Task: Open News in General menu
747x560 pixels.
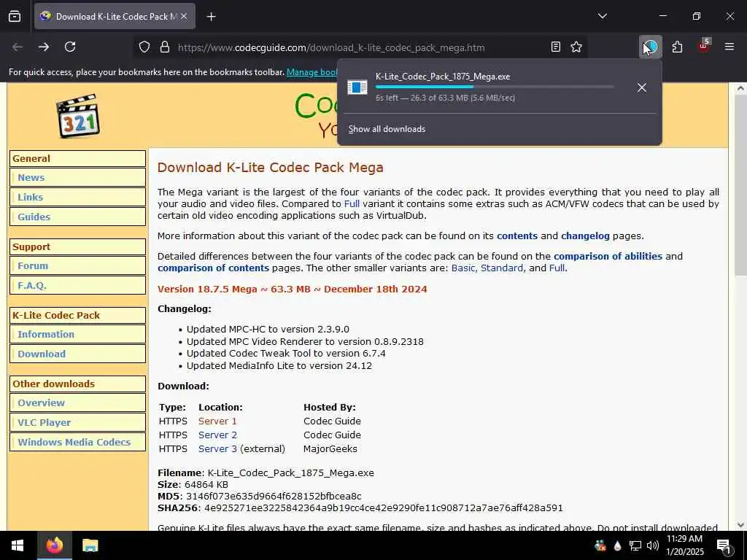Action: [31, 178]
